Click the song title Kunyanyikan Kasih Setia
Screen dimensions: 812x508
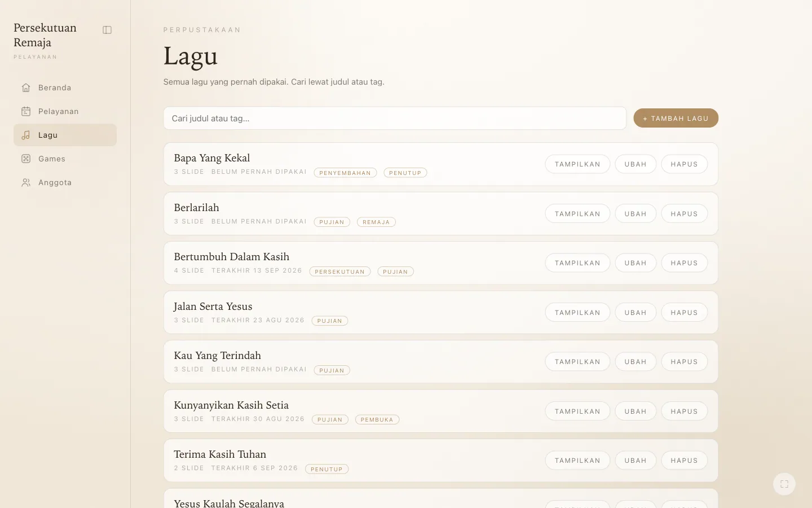(231, 405)
